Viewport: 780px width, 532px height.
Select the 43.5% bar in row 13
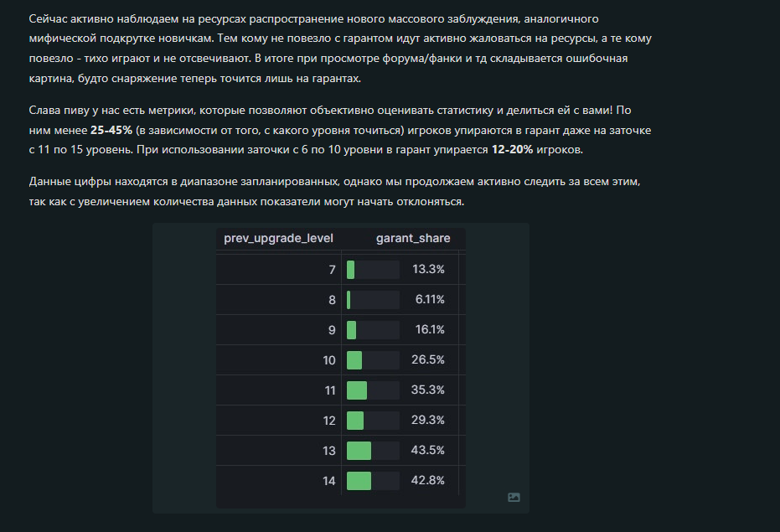[x=359, y=451]
